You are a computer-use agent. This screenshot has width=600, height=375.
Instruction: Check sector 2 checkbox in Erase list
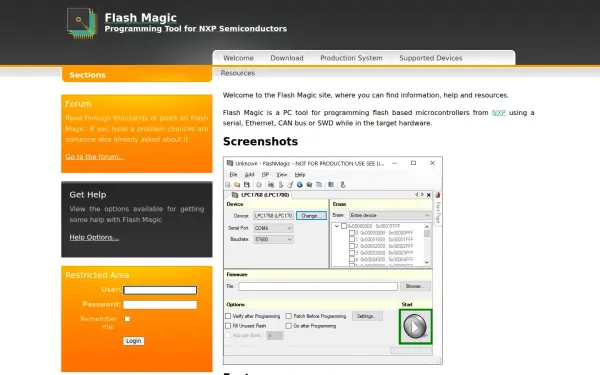coord(352,246)
